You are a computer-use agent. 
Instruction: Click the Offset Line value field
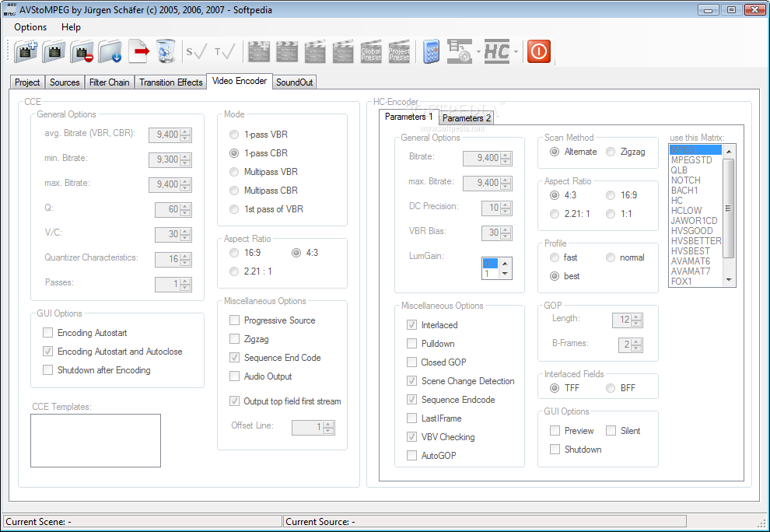point(313,427)
